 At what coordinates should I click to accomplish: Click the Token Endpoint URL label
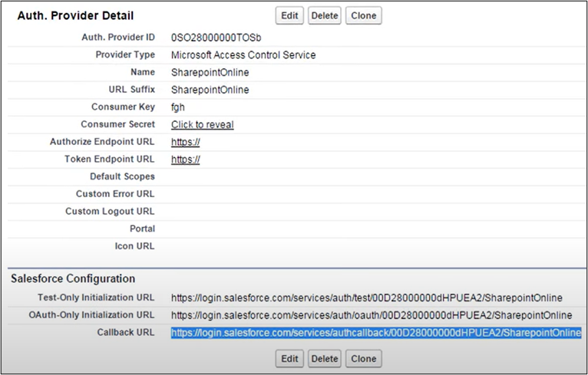coord(110,160)
